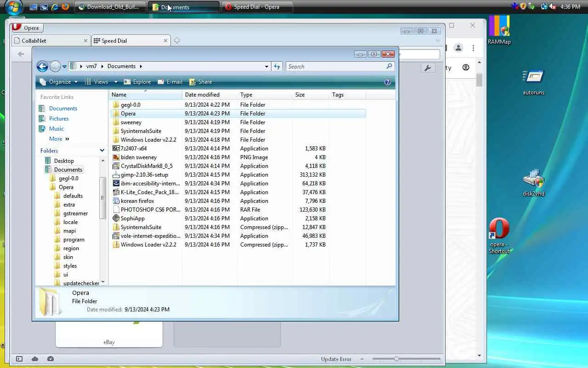
Task: Select Desktop in the folder tree
Action: (64, 161)
